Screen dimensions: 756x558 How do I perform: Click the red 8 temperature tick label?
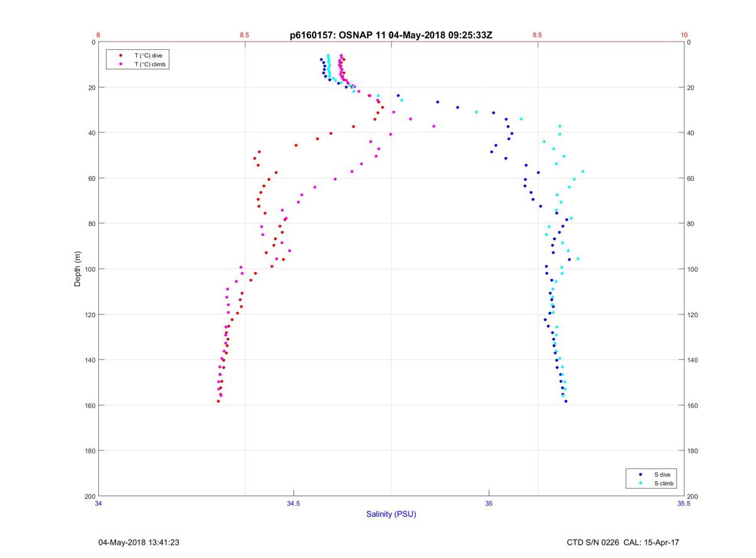tap(98, 35)
